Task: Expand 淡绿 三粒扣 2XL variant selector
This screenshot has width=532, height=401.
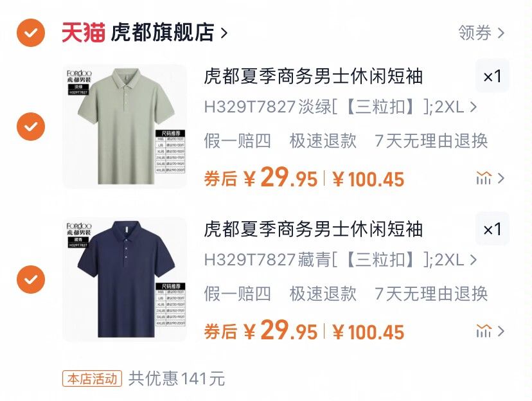Action: 341,107
